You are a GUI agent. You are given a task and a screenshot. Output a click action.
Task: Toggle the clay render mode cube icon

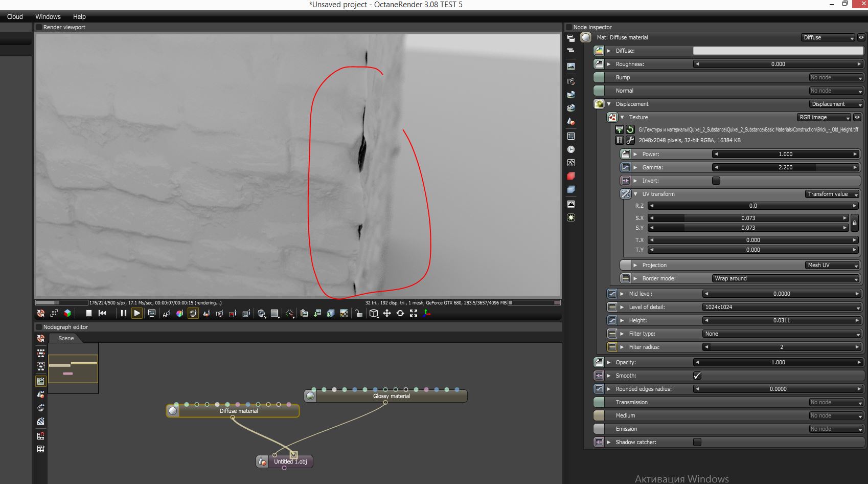coord(67,313)
